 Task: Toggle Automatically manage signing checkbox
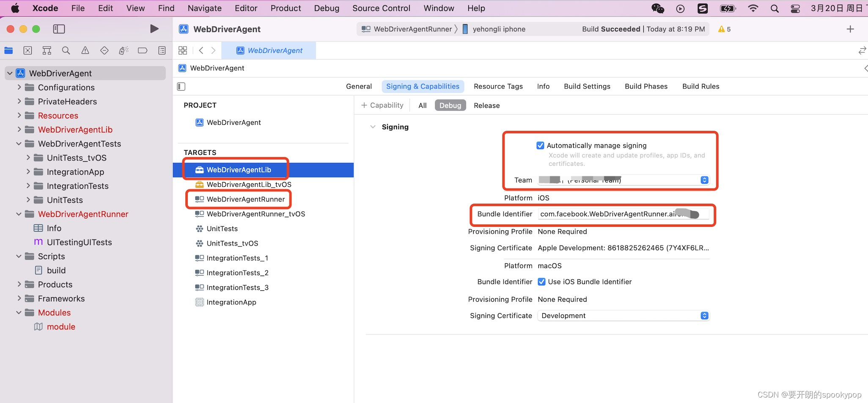pos(540,145)
